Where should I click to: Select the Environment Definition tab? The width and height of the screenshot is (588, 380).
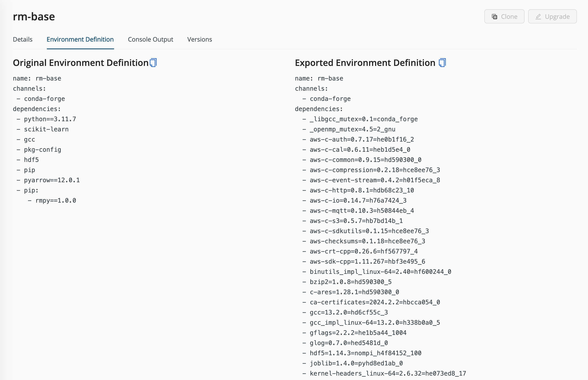point(80,39)
